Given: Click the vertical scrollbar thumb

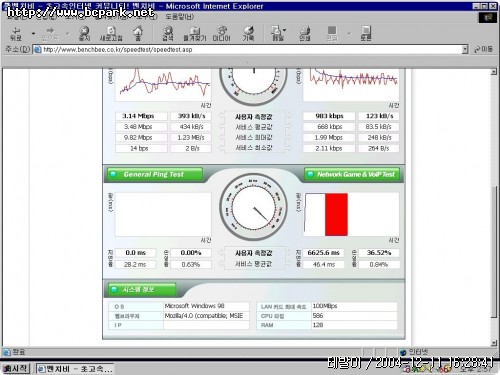Looking at the screenshot, I should coord(494,251).
